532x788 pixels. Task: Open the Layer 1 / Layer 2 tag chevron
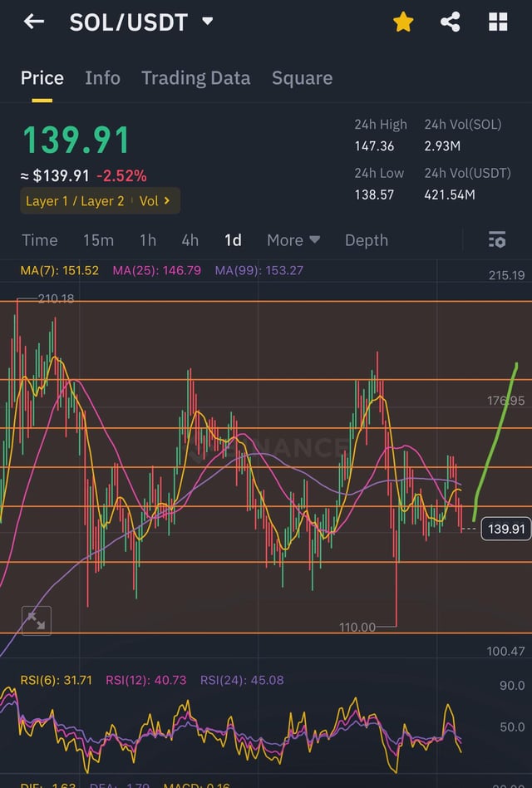point(167,201)
